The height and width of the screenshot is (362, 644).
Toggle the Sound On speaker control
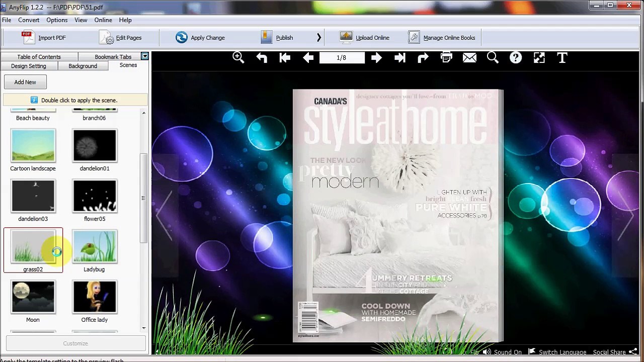[502, 352]
